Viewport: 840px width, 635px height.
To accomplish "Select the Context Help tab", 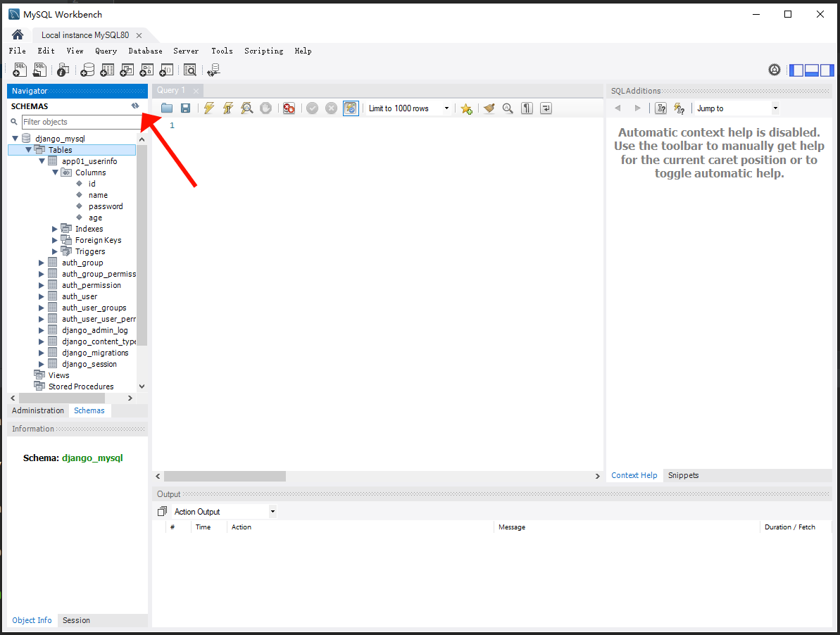I will pyautogui.click(x=634, y=475).
